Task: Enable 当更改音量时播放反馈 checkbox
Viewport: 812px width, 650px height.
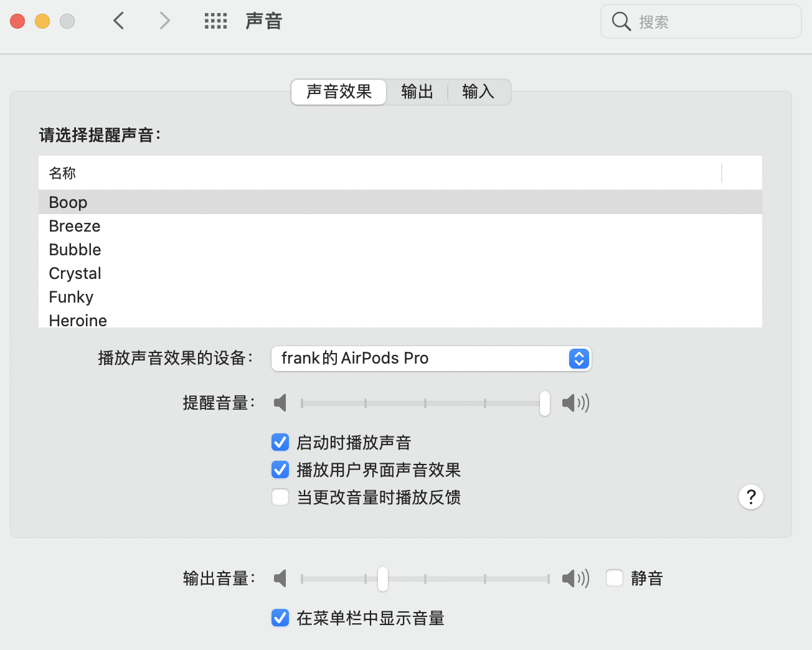Action: coord(280,497)
